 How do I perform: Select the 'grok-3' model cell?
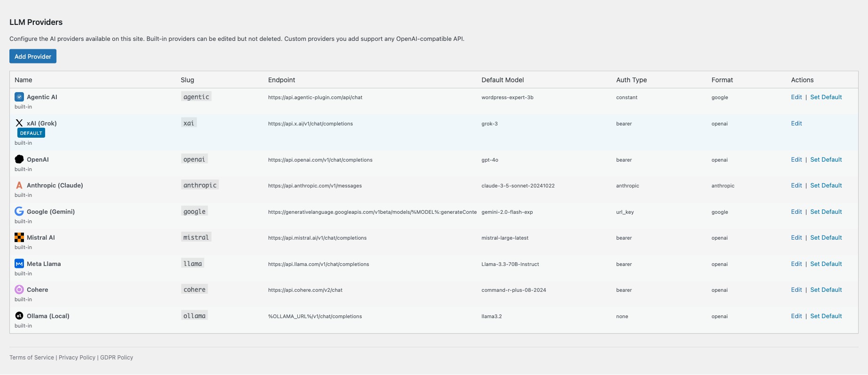point(489,124)
